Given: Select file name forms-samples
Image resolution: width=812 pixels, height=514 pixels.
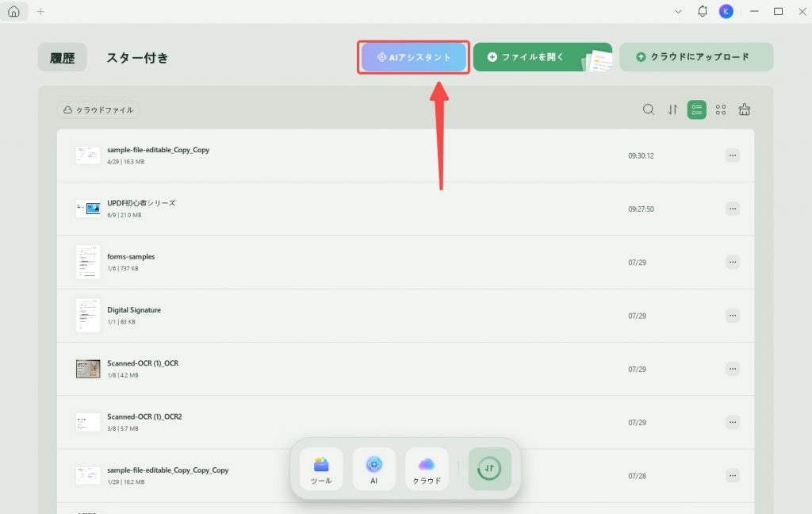Looking at the screenshot, I should pos(131,256).
